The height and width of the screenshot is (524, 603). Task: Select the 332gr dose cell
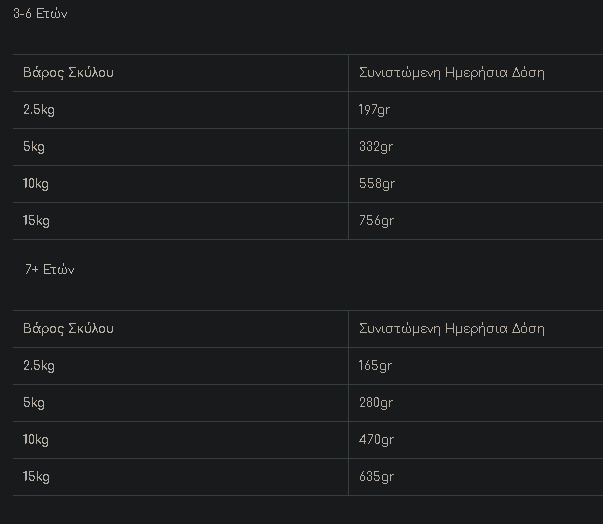point(376,147)
